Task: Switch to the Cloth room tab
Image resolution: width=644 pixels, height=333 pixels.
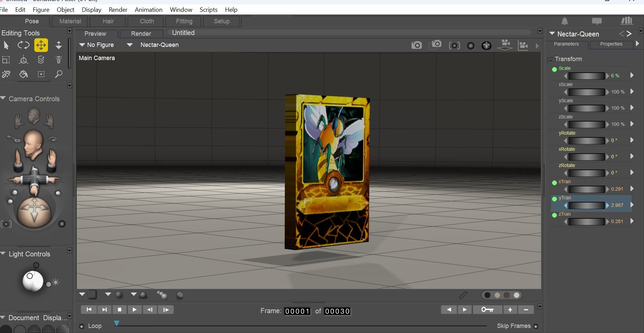Action: tap(147, 21)
